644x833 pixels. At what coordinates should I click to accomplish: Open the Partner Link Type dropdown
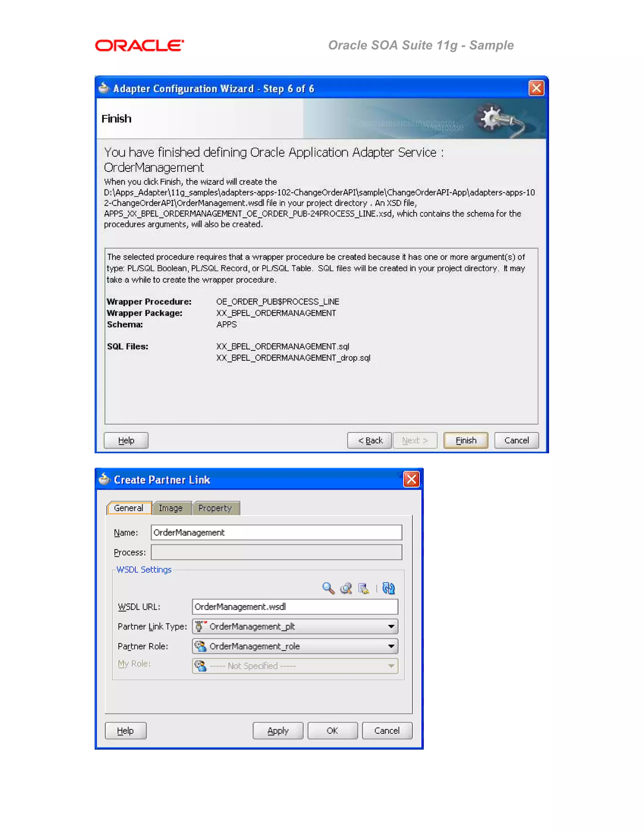(391, 626)
